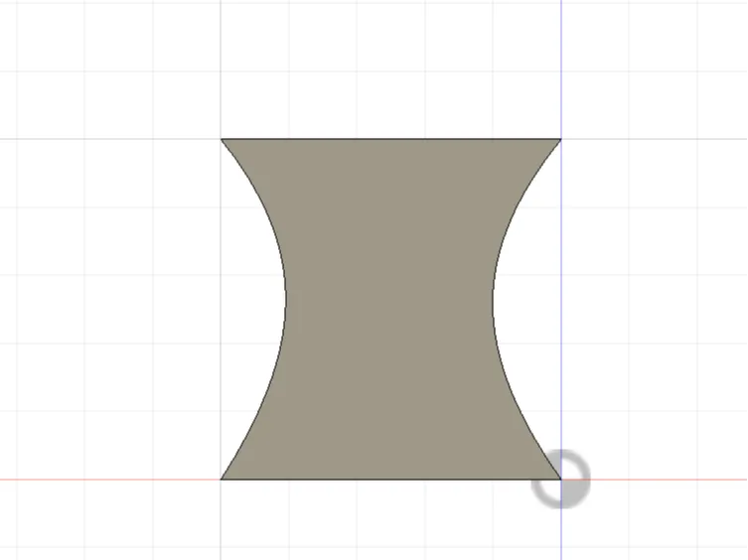Viewport: 748px width, 560px height.
Task: Select the top straight edge of the shape
Action: pyautogui.click(x=390, y=139)
